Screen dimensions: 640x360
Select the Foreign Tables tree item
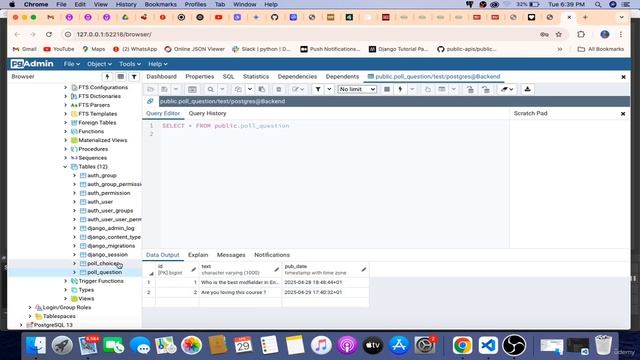[97, 123]
